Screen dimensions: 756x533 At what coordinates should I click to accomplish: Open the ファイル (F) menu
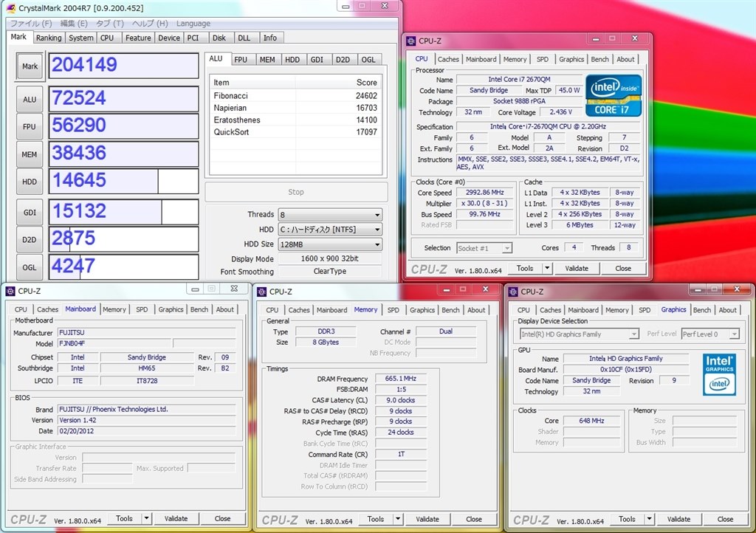tap(31, 23)
